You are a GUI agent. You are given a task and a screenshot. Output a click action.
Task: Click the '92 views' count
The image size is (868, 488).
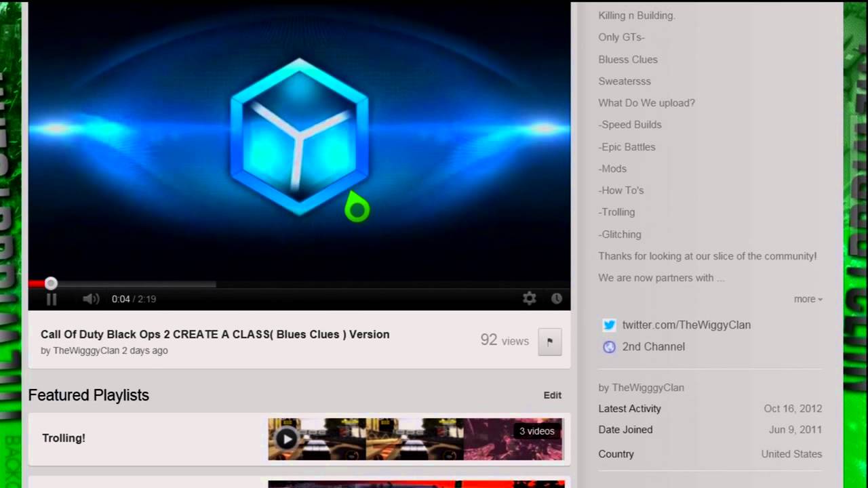point(505,340)
